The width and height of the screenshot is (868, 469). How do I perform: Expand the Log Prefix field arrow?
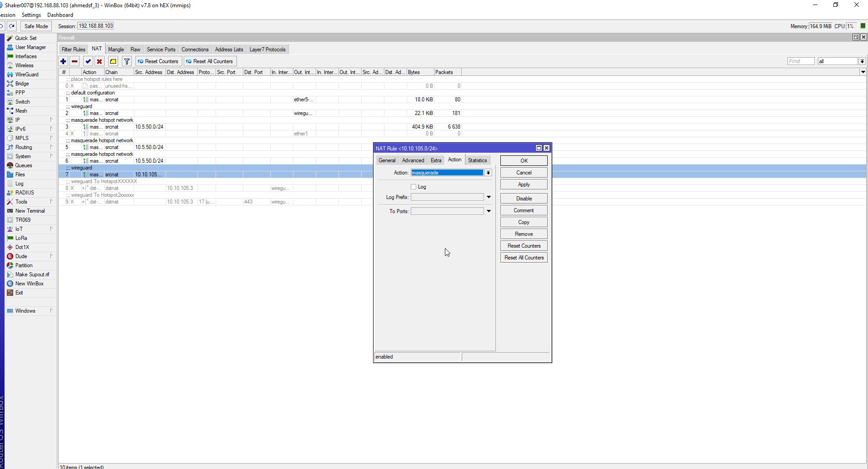point(489,197)
